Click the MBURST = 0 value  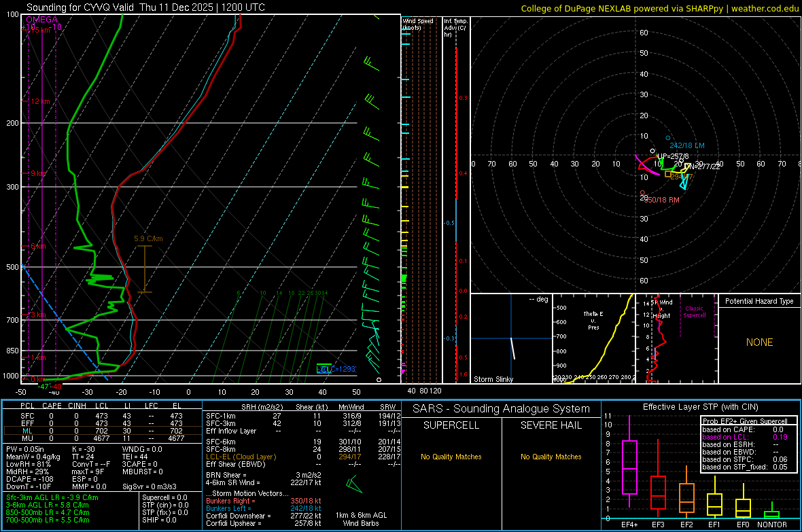pyautogui.click(x=142, y=472)
